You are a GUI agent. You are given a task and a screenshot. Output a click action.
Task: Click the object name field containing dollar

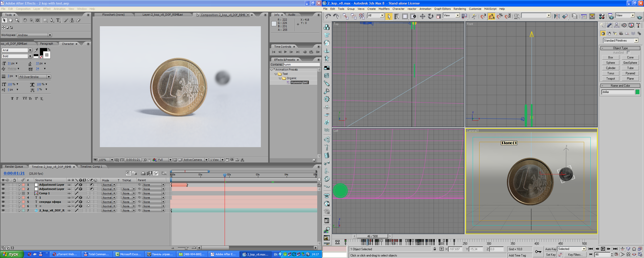pyautogui.click(x=618, y=92)
